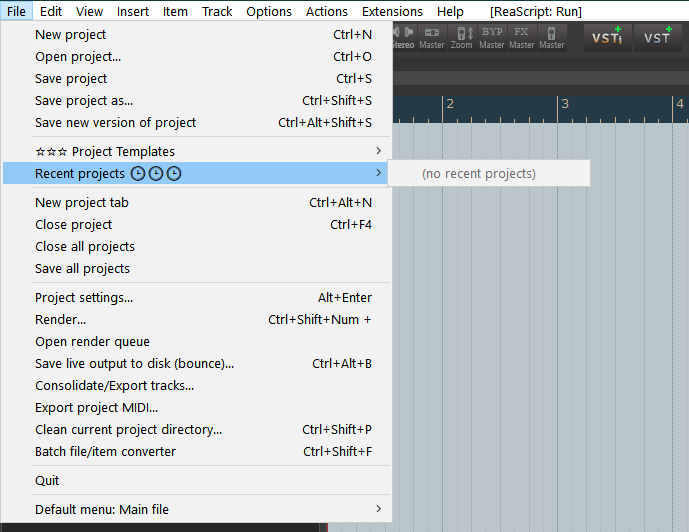689x532 pixels.
Task: Open the Track menu
Action: coord(217,11)
